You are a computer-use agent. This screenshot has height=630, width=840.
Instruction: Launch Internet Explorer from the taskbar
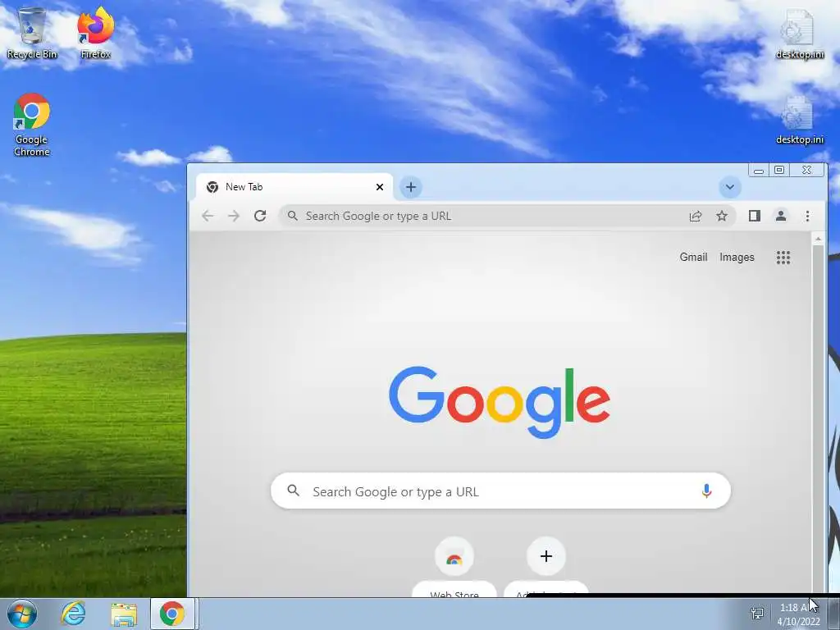73,614
